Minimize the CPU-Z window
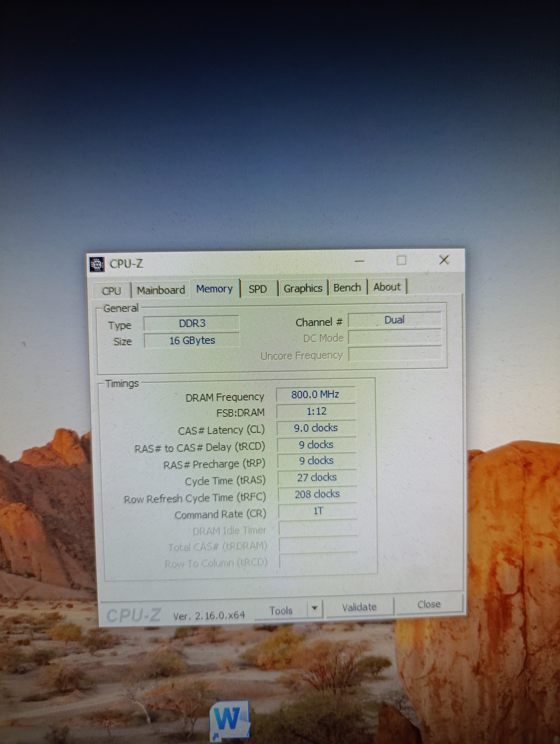 [x=360, y=261]
